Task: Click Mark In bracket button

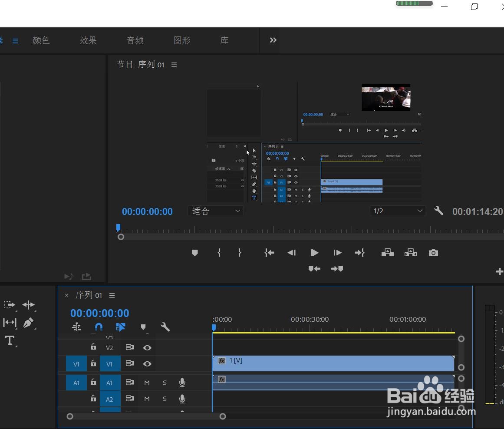Action: coord(219,253)
